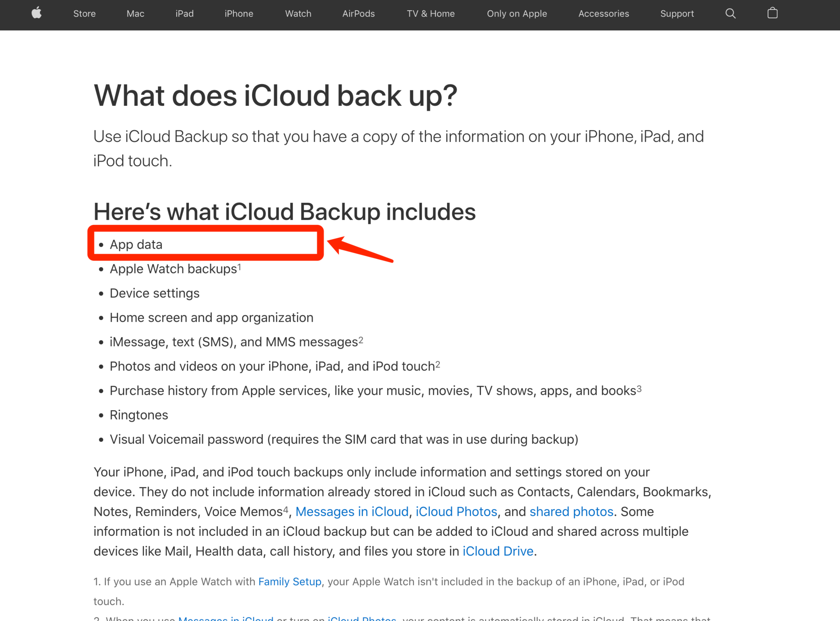The image size is (840, 621).
Task: Open the Messages in iCloud link
Action: pos(352,512)
